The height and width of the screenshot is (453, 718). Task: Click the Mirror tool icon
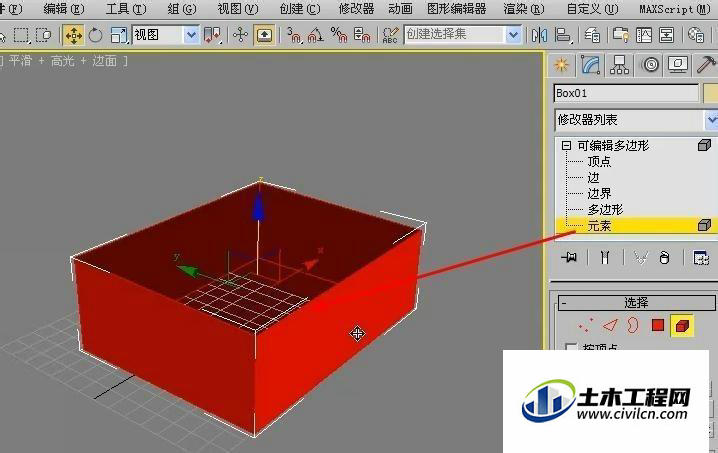539,35
